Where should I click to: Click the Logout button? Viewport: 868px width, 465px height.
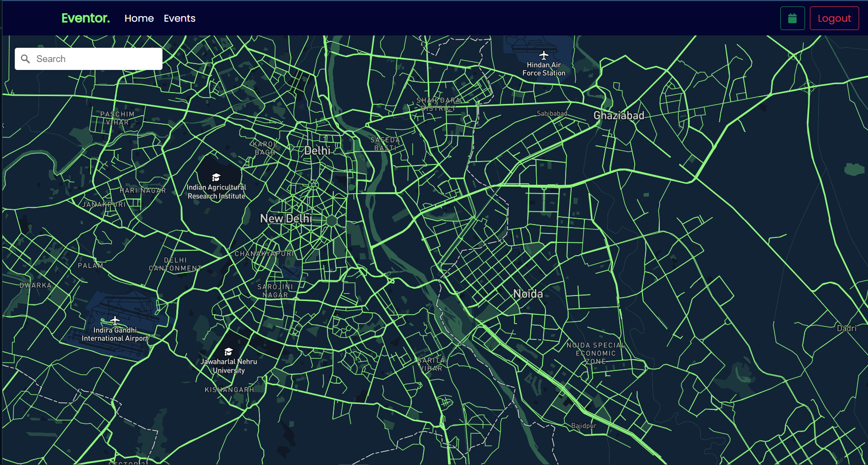click(834, 18)
